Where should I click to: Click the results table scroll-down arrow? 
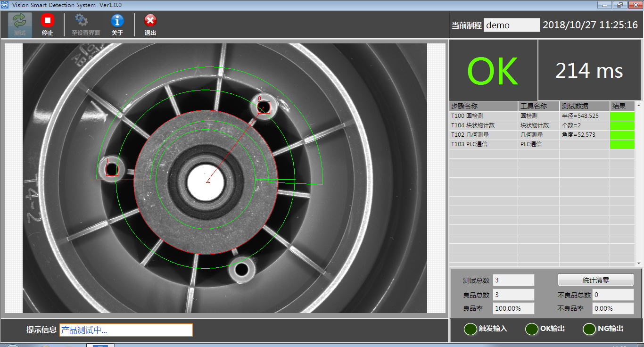coord(639,264)
